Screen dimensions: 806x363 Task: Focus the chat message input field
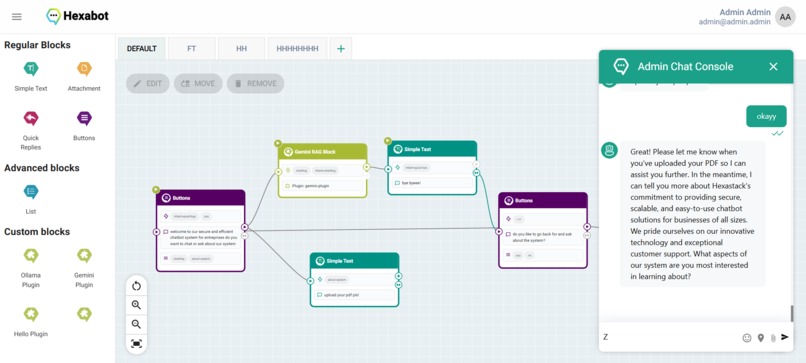pyautogui.click(x=670, y=337)
